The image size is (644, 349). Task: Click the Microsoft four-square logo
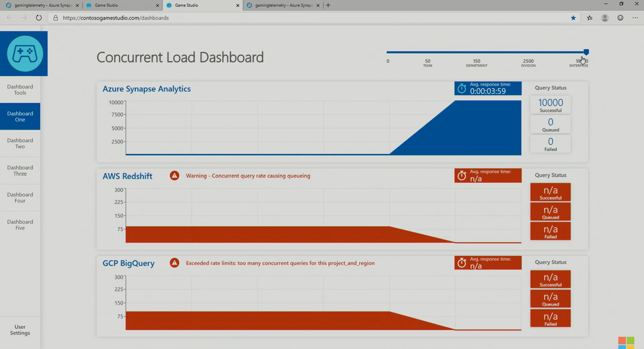coord(626,343)
